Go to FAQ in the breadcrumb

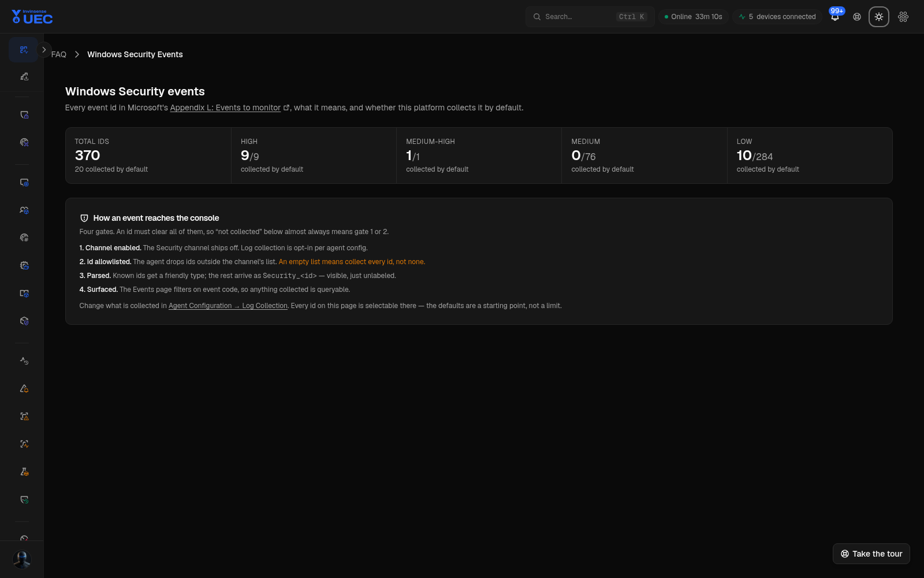click(59, 54)
